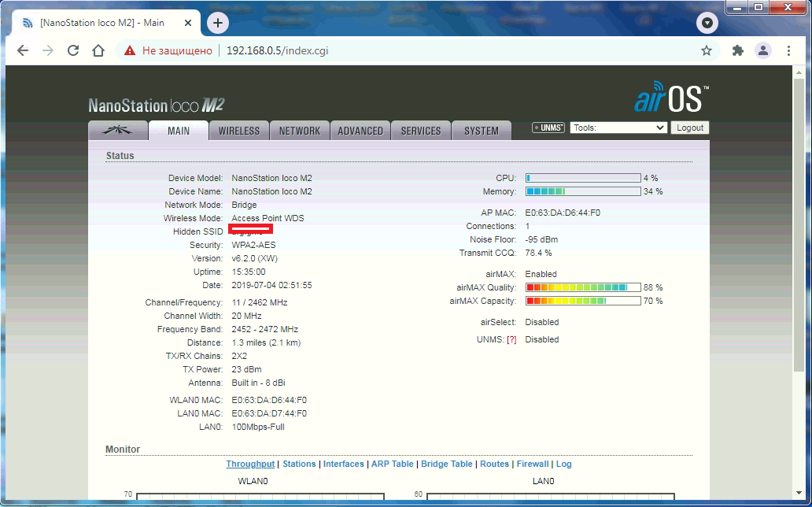The height and width of the screenshot is (507, 812).
Task: Open the Bridge Table link
Action: click(x=446, y=464)
